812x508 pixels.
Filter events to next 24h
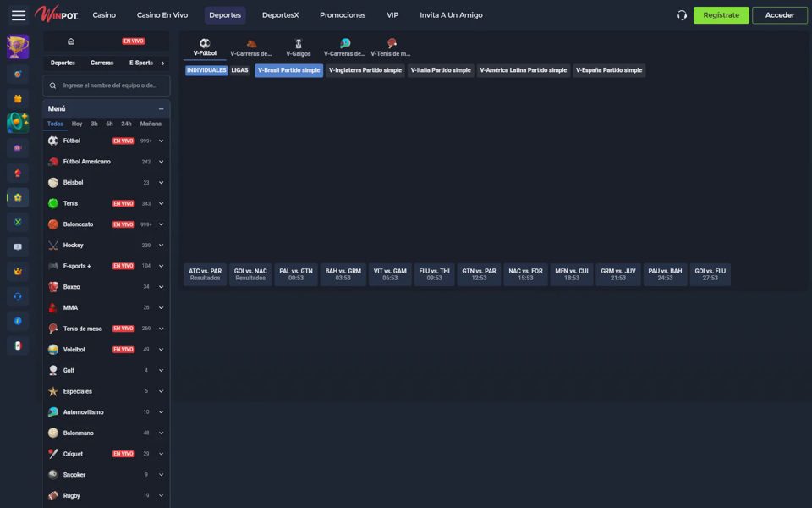coord(126,124)
